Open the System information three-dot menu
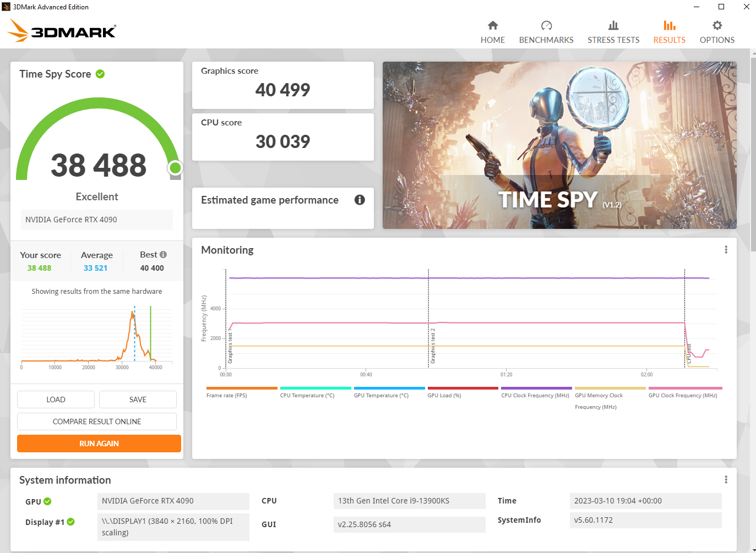The height and width of the screenshot is (553, 756). pos(726,479)
